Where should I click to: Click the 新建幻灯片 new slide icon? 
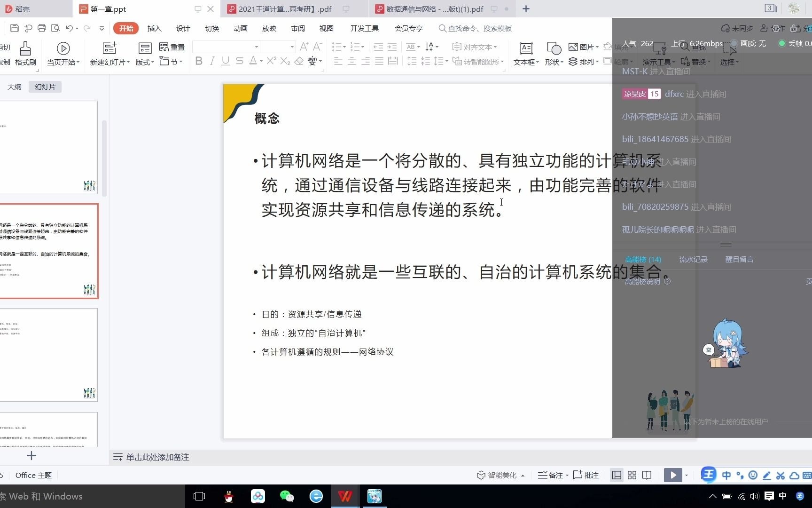pos(109,48)
